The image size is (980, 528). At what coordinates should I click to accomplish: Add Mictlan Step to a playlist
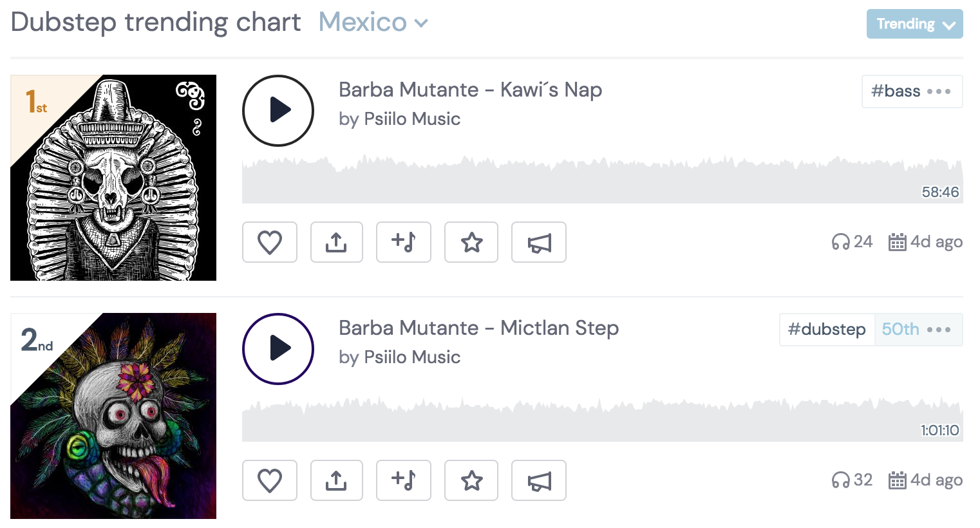[404, 481]
